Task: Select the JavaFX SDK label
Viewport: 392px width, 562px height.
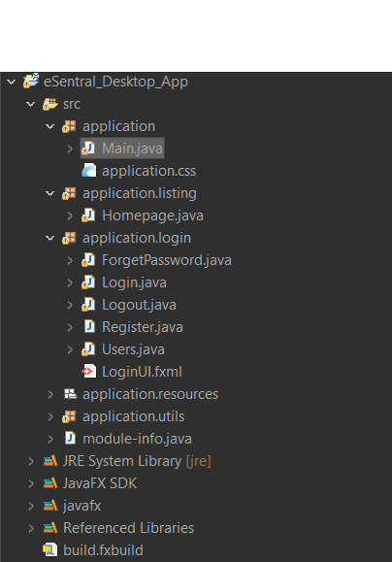Action: tap(100, 483)
